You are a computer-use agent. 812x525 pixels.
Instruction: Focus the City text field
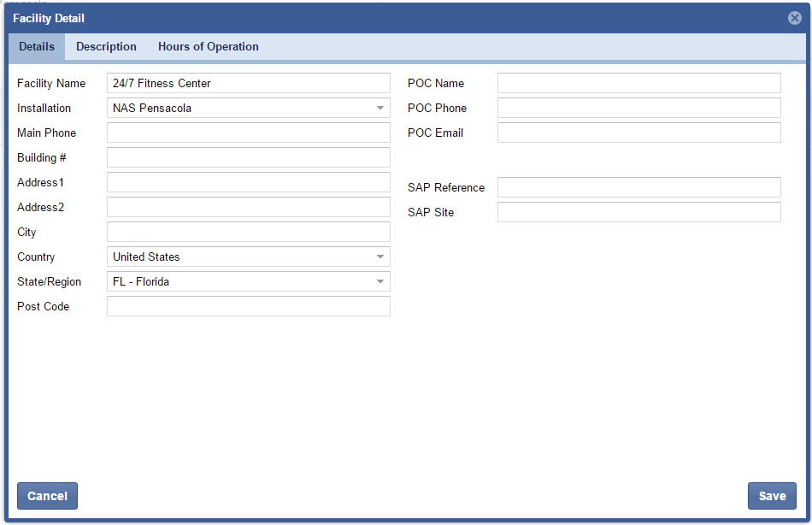click(x=248, y=232)
